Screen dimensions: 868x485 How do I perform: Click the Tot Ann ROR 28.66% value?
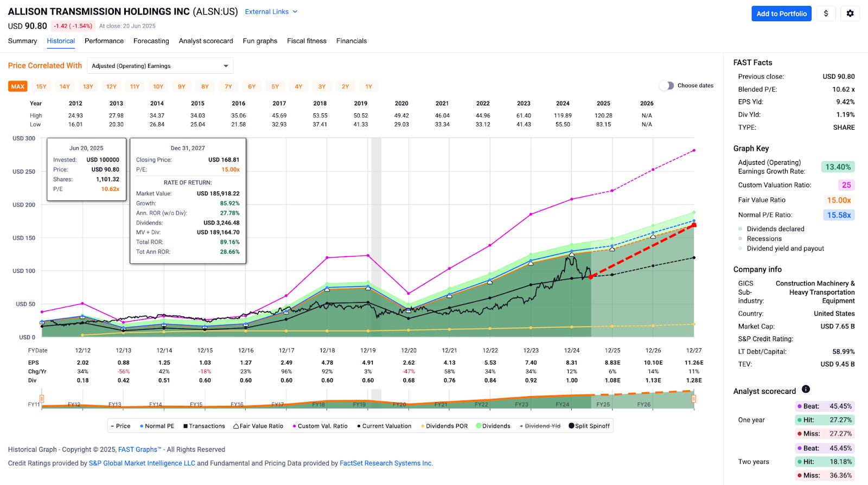tap(229, 252)
